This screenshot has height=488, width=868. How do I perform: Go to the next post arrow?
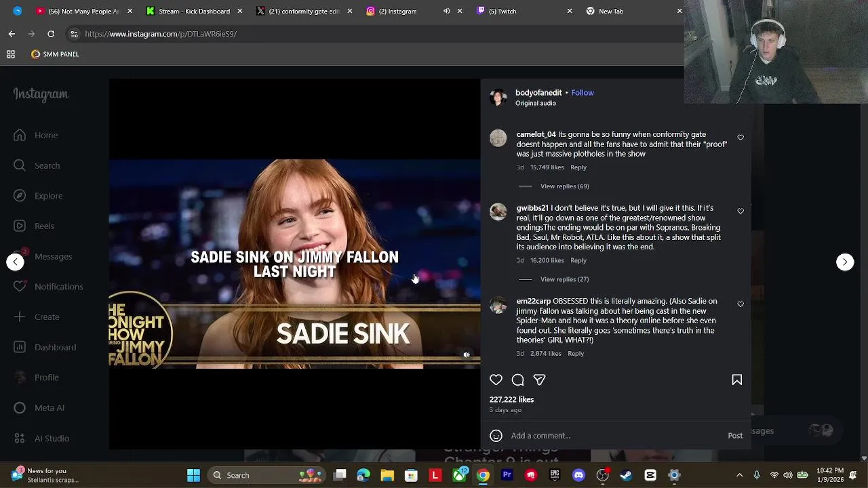845,262
